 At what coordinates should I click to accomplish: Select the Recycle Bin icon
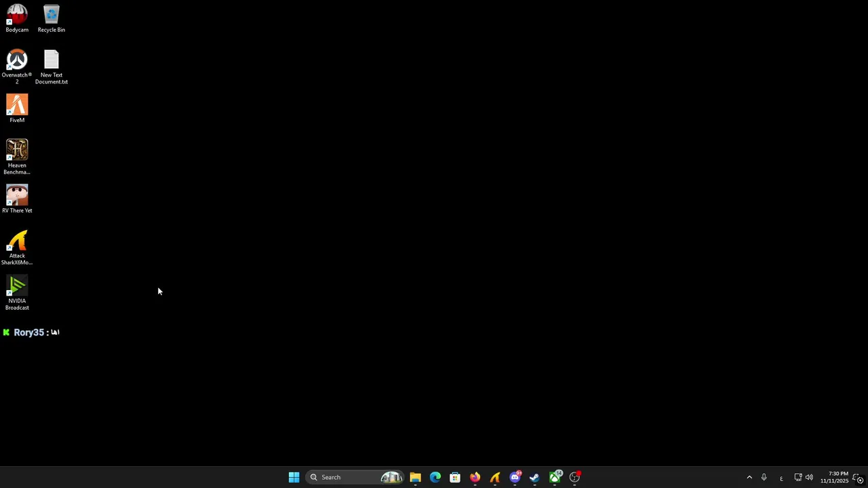click(x=52, y=19)
